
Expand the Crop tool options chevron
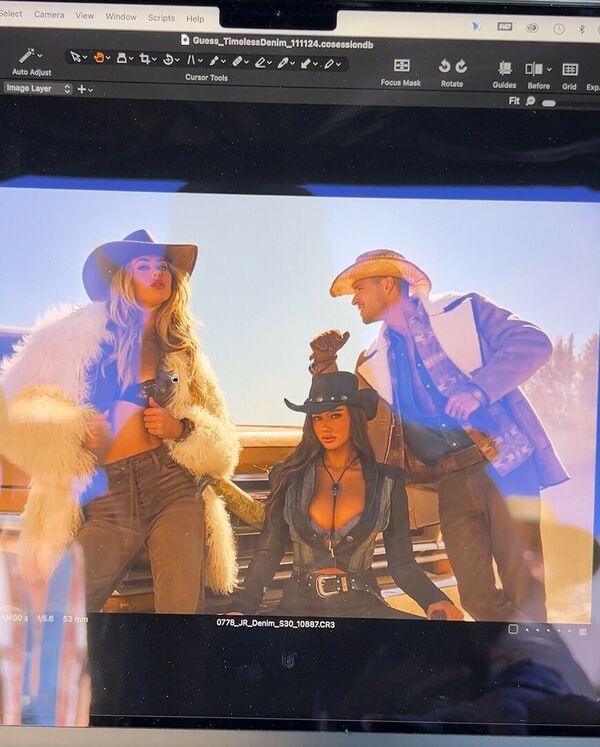coord(154,60)
